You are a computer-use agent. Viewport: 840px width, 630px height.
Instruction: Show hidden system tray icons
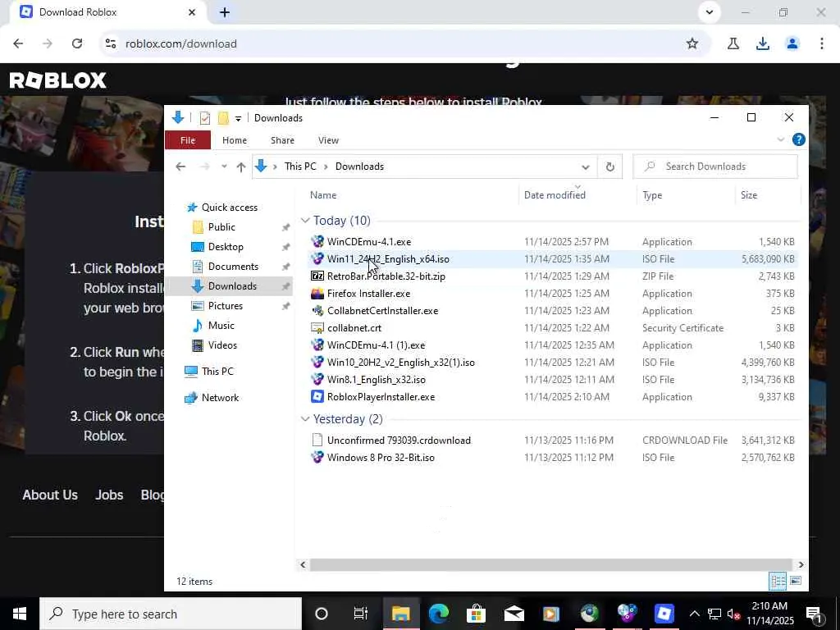[x=694, y=614]
